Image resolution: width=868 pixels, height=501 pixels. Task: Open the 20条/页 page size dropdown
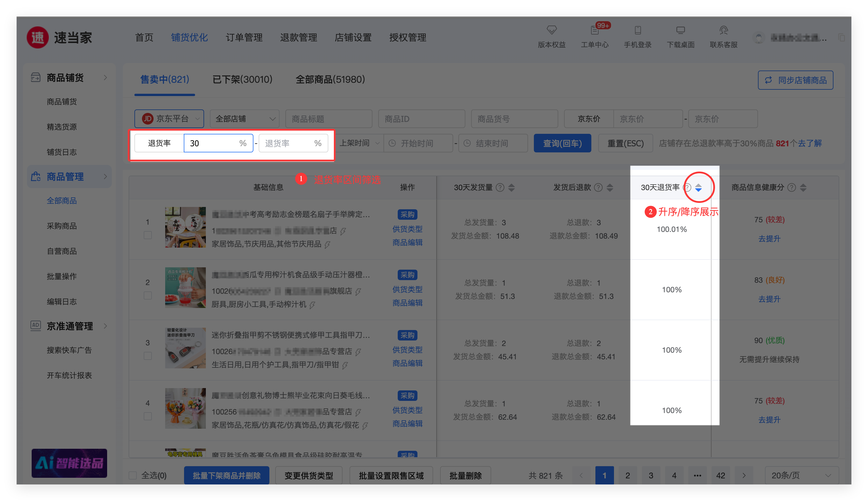pos(801,475)
